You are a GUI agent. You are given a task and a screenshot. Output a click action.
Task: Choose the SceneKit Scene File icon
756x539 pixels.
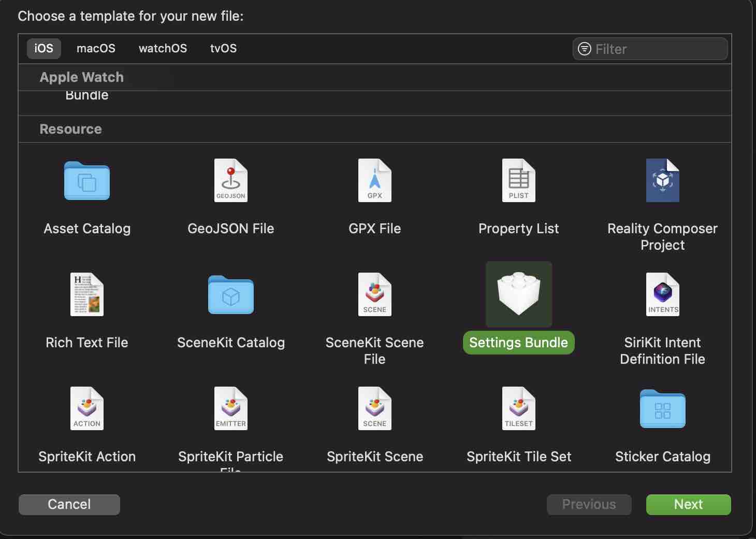375,294
